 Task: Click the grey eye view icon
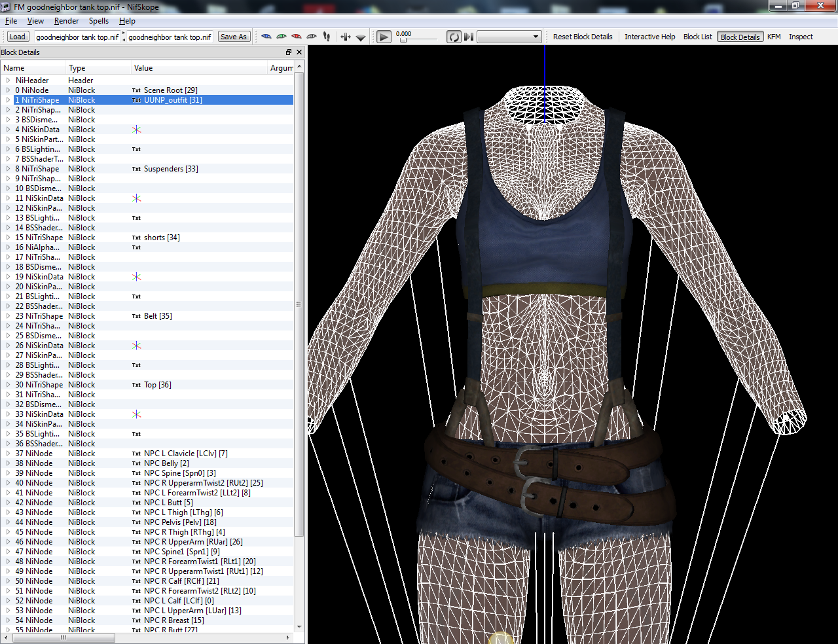click(x=312, y=37)
